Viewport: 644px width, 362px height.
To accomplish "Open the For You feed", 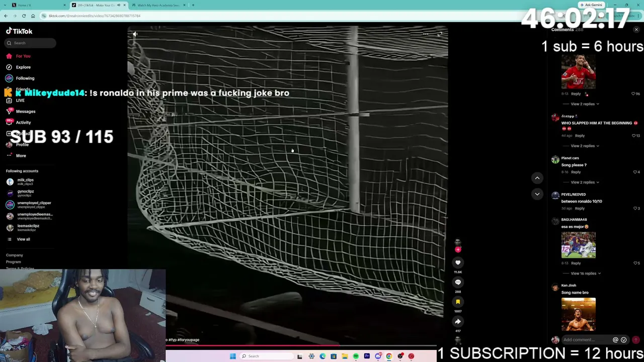I will pos(18,56).
